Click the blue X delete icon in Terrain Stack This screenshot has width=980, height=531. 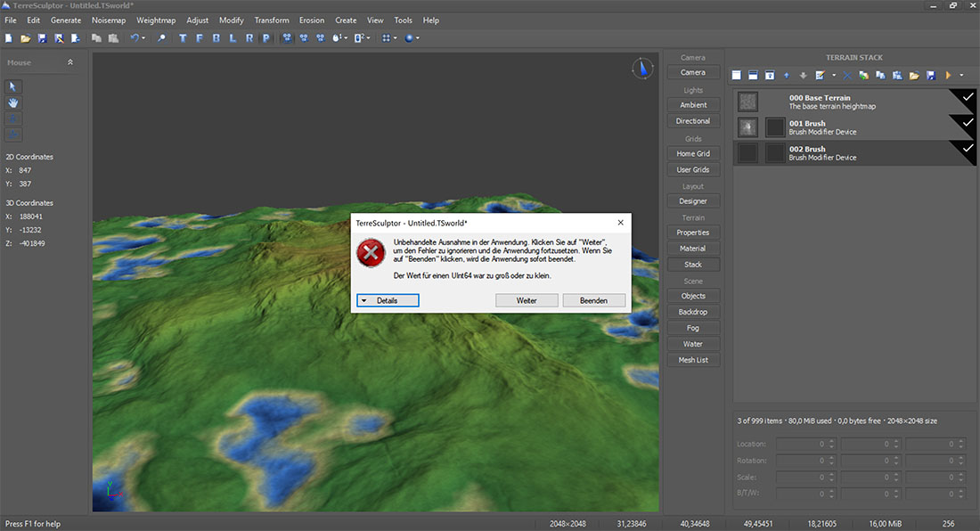pos(847,75)
